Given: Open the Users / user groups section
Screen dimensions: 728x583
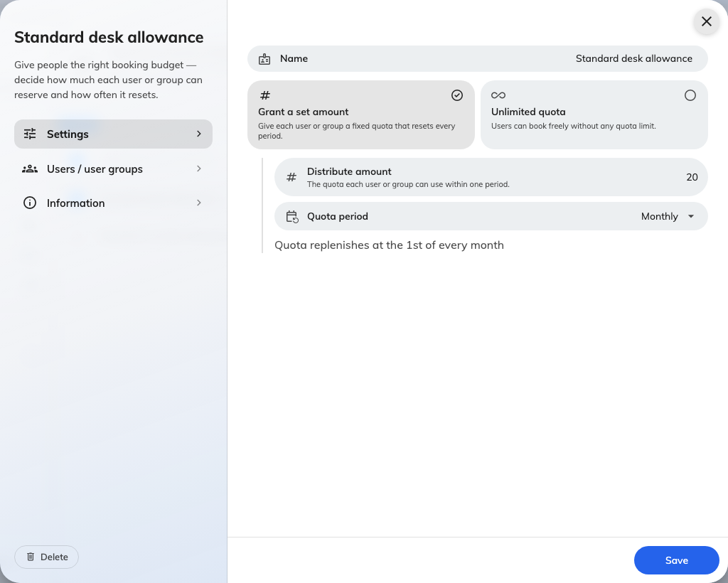Looking at the screenshot, I should click(113, 169).
